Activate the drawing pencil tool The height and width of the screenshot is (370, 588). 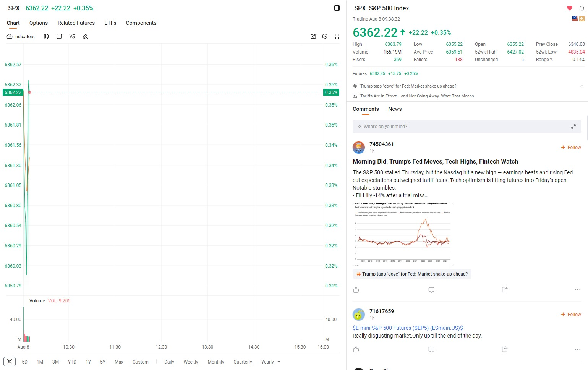[86, 36]
